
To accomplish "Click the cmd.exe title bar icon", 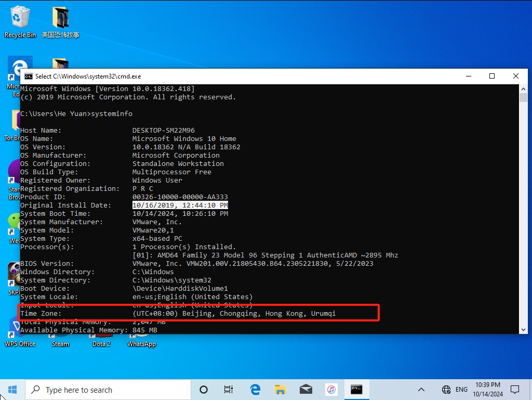I will point(29,76).
